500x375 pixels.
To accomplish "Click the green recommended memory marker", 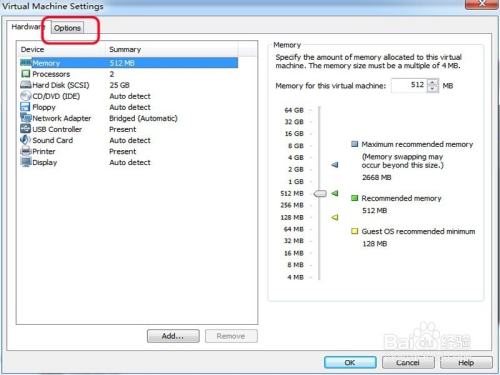I will 335,193.
